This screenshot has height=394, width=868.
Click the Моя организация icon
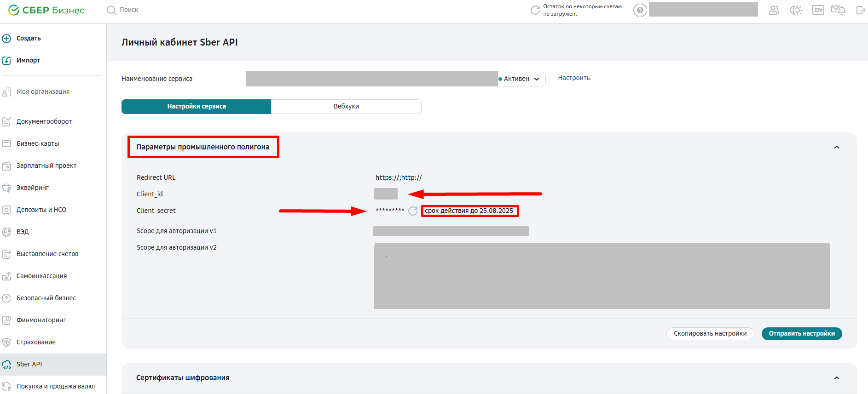point(6,91)
